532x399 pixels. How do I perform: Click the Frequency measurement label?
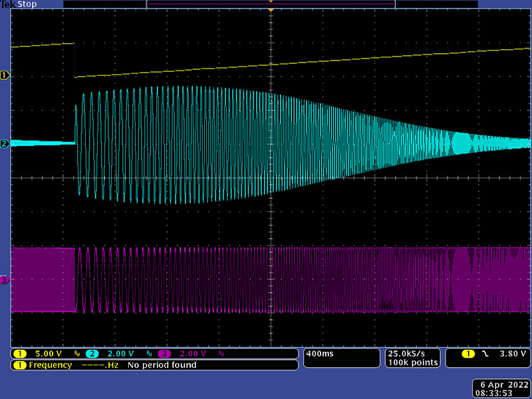click(50, 365)
